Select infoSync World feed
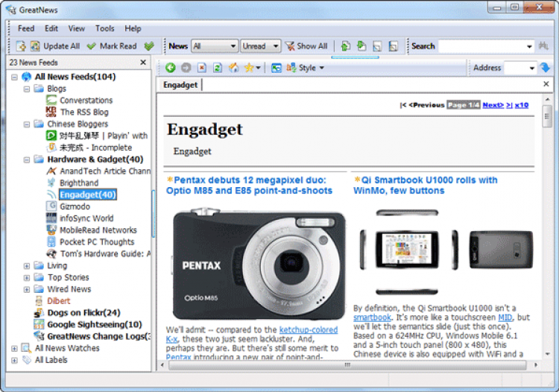This screenshot has height=392, width=559. pyautogui.click(x=86, y=218)
